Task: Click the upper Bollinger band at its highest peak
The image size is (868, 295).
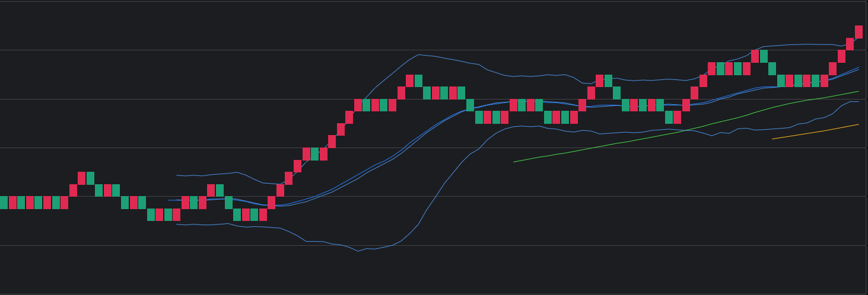Action: click(x=419, y=54)
